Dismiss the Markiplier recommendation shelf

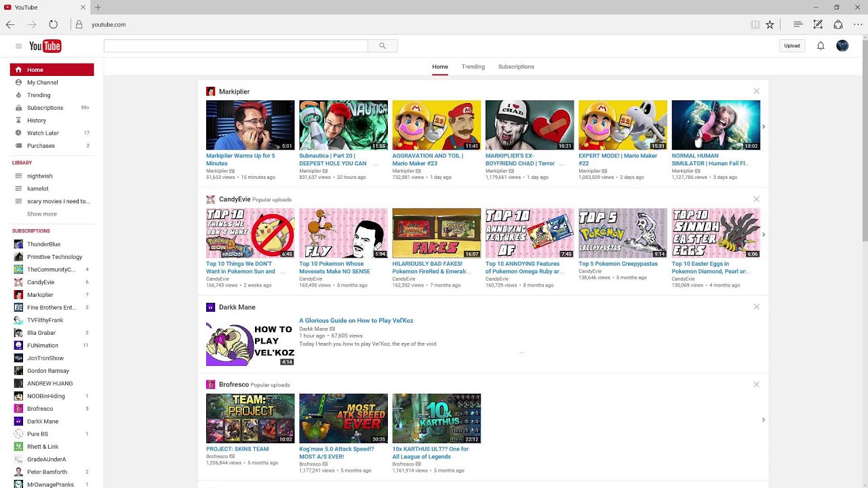click(x=757, y=91)
